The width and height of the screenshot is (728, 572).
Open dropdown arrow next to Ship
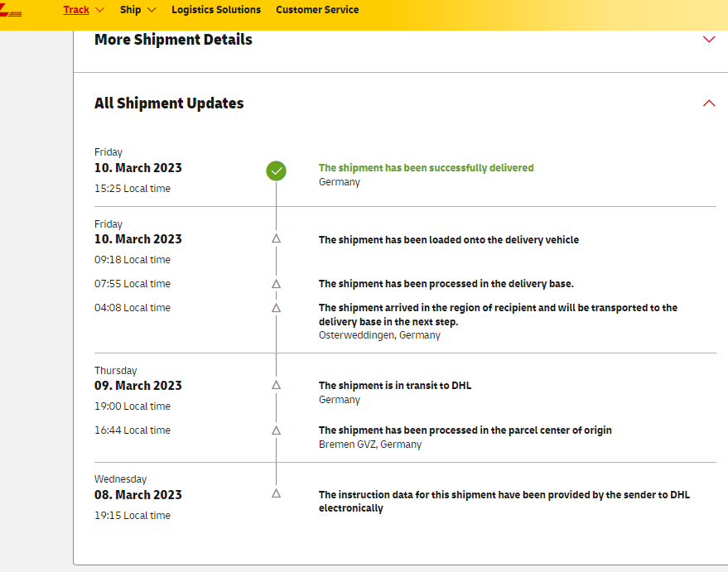[151, 10]
